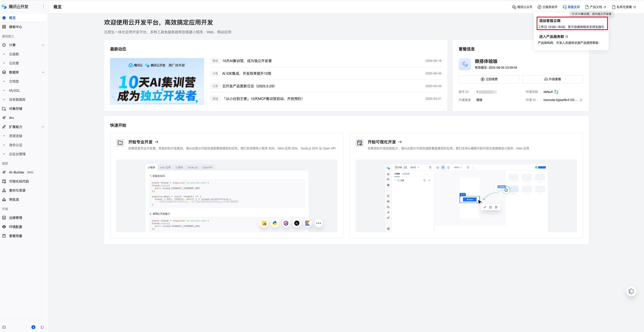Click the 开始专业开发 code folder icon

pyautogui.click(x=120, y=143)
